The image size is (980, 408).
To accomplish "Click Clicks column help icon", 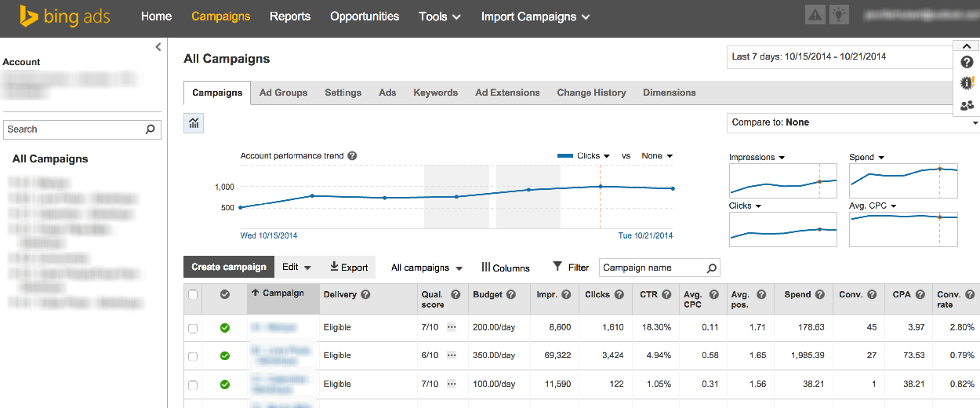I will [619, 295].
